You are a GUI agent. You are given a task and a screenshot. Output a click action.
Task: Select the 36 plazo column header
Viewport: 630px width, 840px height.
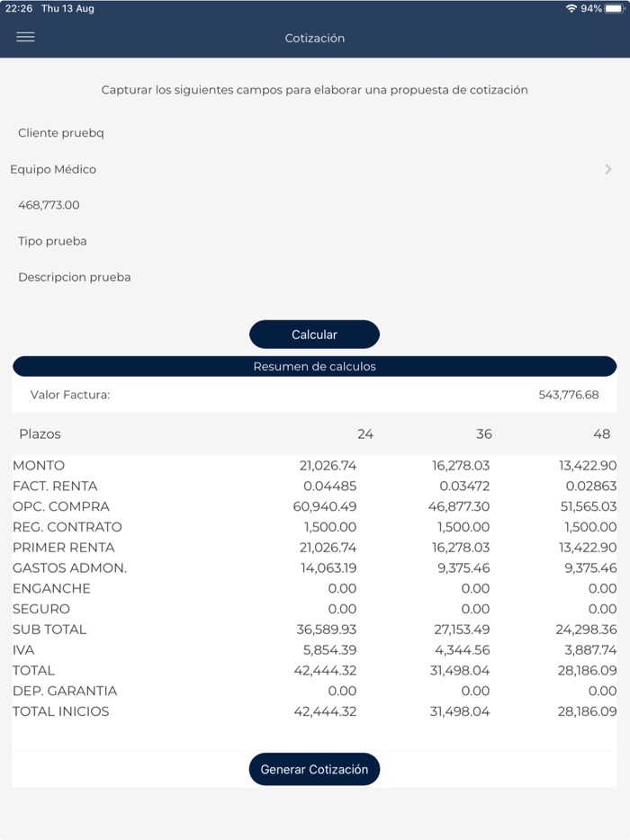pyautogui.click(x=483, y=434)
